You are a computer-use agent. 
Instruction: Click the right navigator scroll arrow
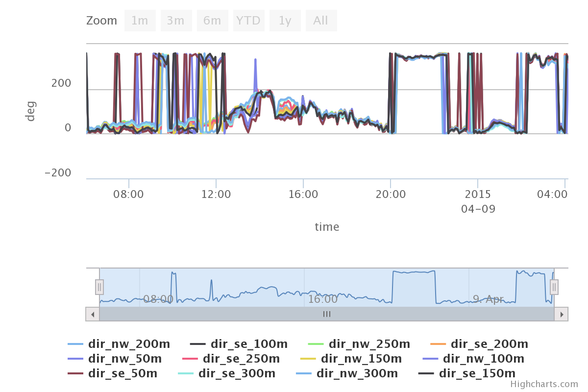[561, 314]
